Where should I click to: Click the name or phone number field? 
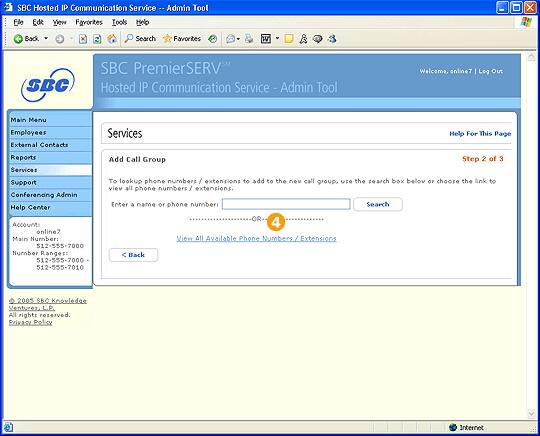tap(286, 204)
